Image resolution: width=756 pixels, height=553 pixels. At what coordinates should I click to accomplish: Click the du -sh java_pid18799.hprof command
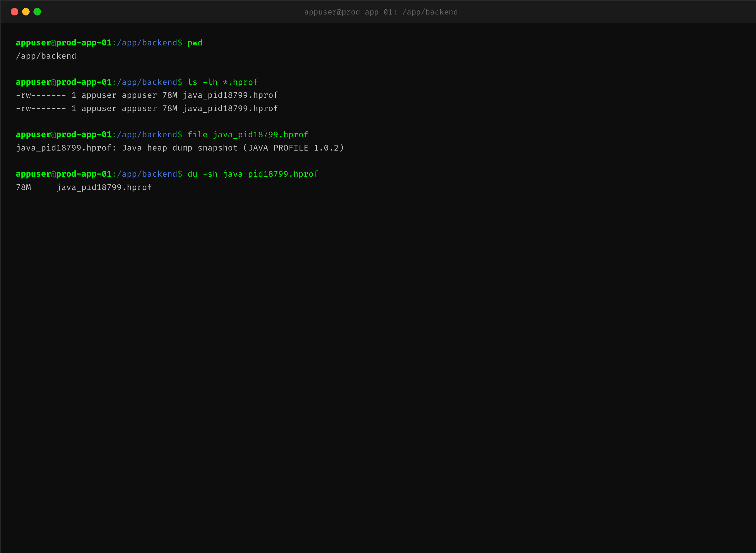point(253,174)
